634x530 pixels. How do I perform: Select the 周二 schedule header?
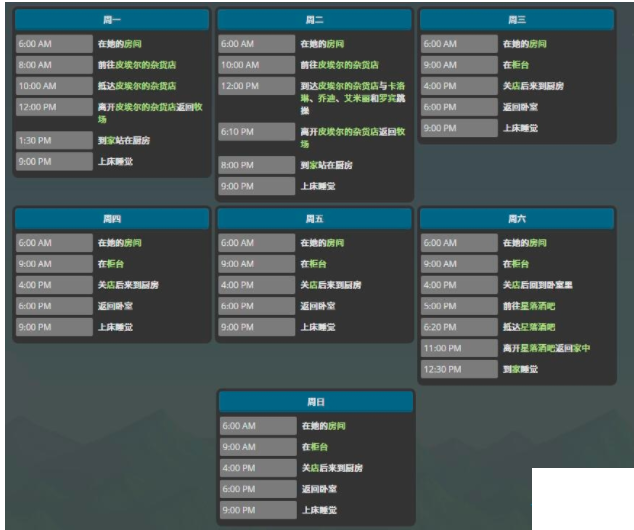coord(314,20)
